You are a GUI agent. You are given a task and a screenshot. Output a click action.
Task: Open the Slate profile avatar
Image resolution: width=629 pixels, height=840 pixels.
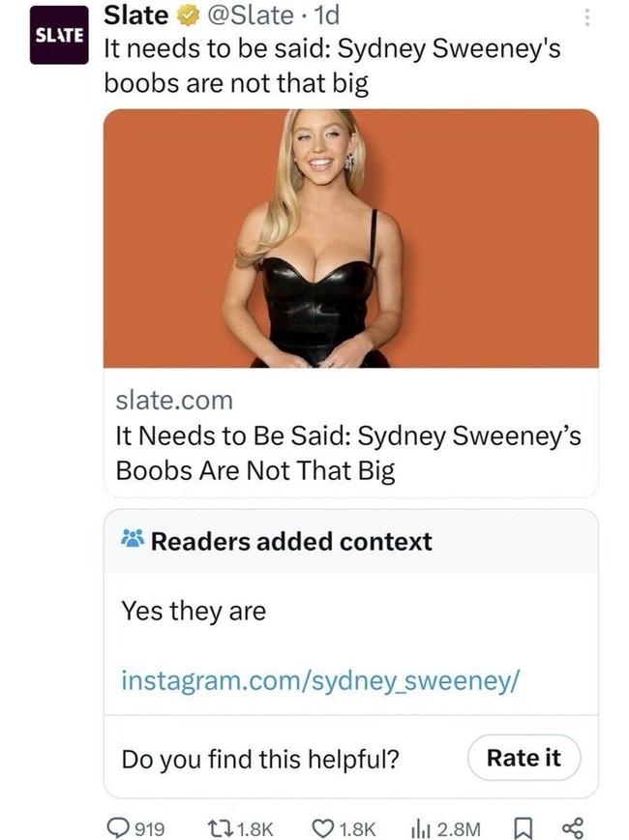[59, 35]
